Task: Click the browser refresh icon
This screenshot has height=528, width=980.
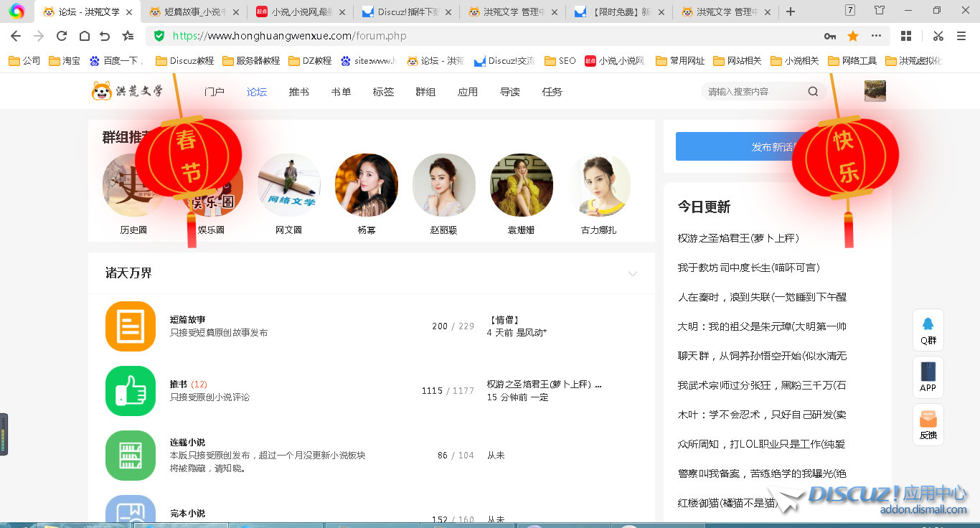Action: 62,36
